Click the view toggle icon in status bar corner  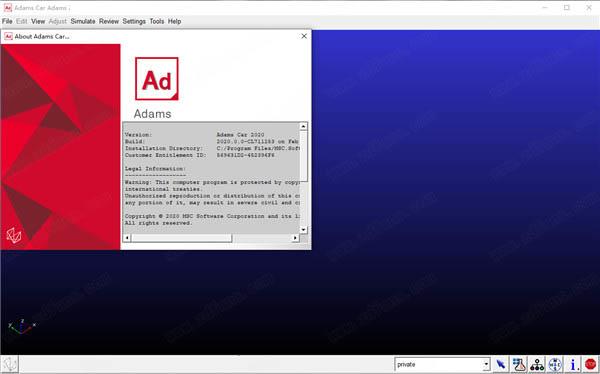coord(9,364)
